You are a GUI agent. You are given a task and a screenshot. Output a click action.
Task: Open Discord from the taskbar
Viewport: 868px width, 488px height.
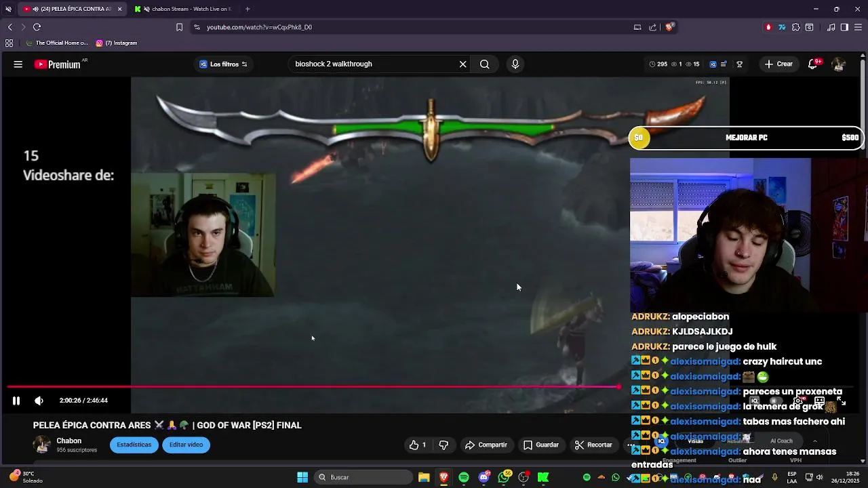point(484,477)
